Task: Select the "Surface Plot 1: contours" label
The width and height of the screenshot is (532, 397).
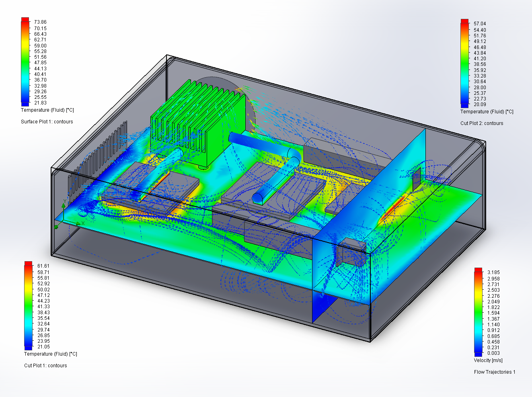Action: pyautogui.click(x=47, y=122)
